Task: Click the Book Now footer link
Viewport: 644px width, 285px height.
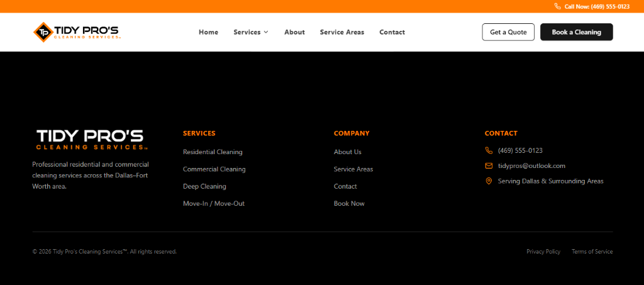Action: point(349,204)
